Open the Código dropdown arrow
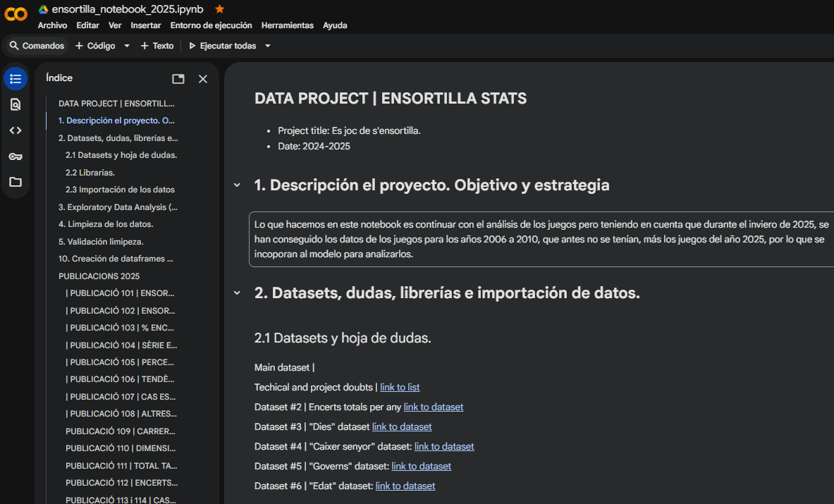 [x=127, y=46]
